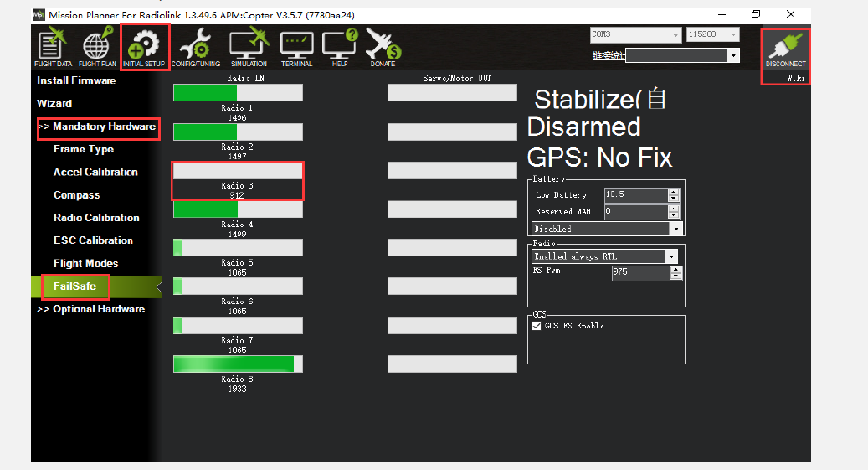Screen dimensions: 868x470
Task: Click the Radio 6 input bar
Action: pos(238,287)
